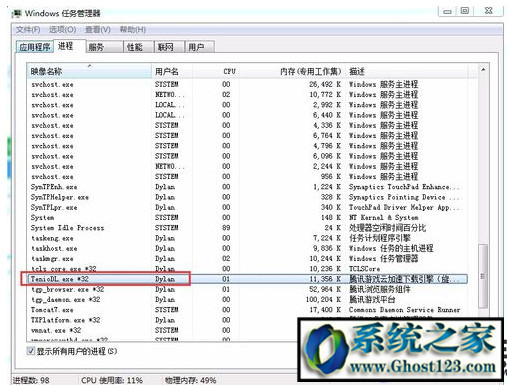
Task: Click the scrollbar up arrow
Action: point(483,70)
